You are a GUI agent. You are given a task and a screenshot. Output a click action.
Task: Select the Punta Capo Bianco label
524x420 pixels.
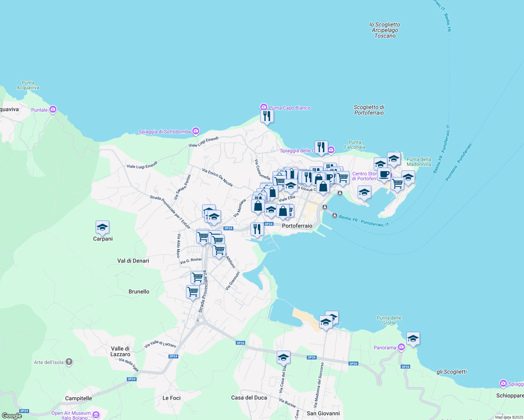(x=290, y=108)
